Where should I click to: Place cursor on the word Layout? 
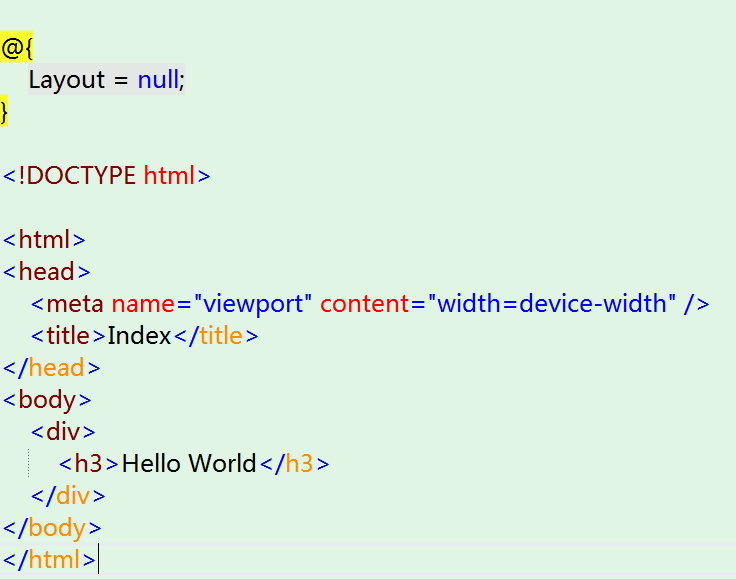click(67, 80)
